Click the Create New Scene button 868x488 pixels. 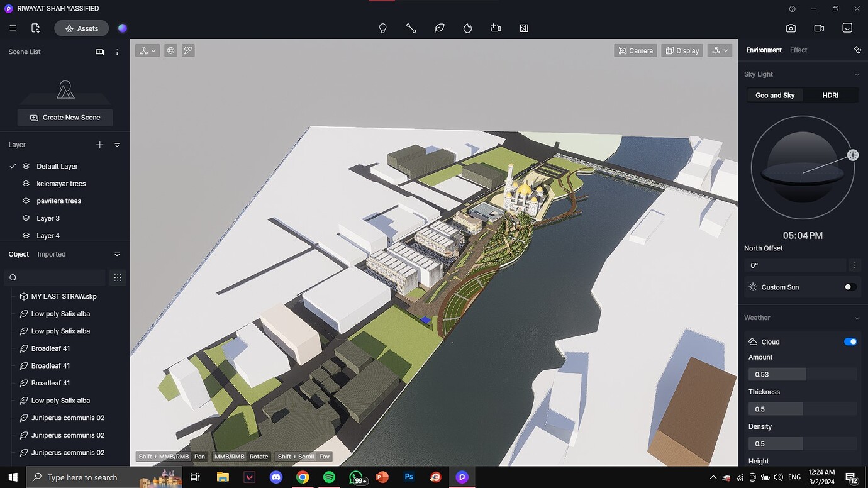(65, 117)
